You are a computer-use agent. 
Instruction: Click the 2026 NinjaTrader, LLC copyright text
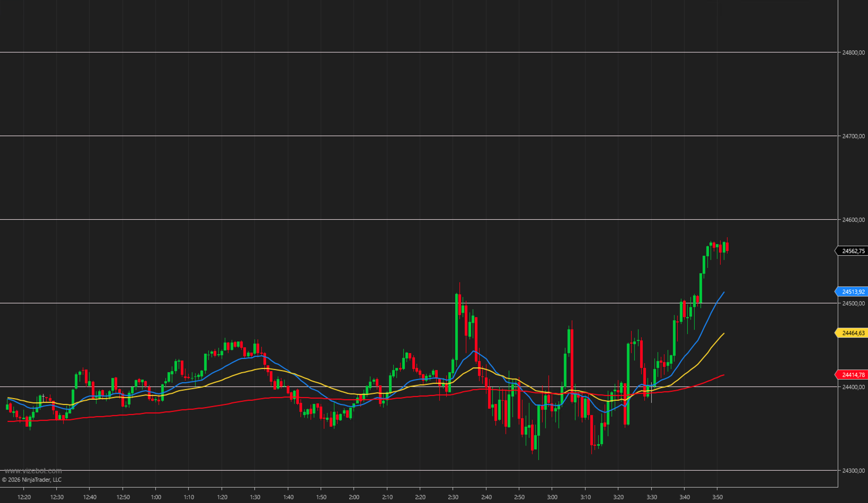coord(33,479)
